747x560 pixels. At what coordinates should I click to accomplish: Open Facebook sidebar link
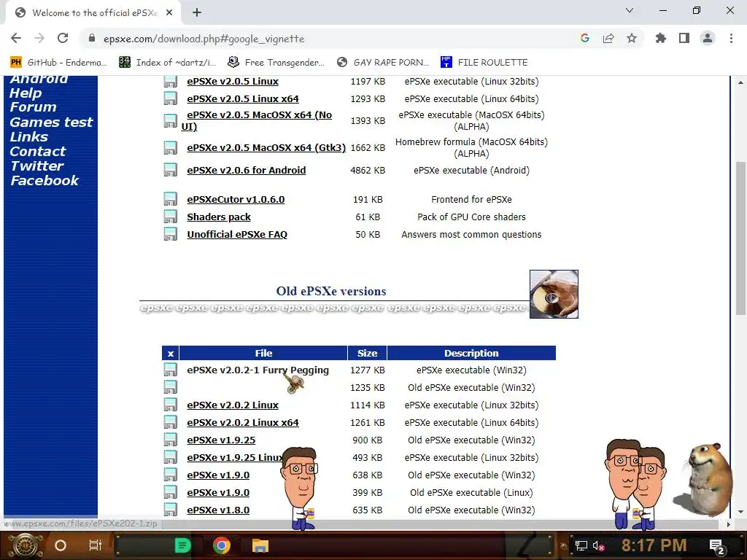point(44,181)
